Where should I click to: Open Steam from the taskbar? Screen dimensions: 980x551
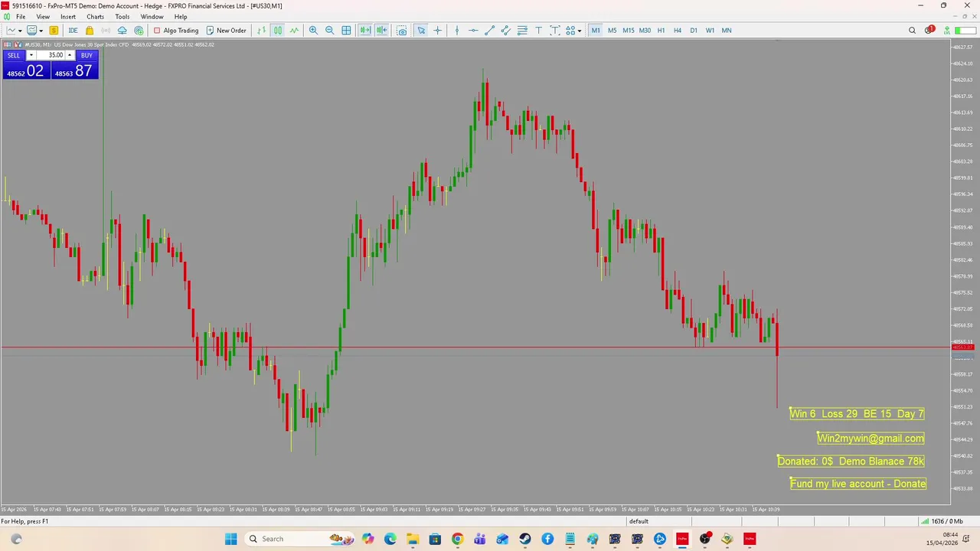524,539
